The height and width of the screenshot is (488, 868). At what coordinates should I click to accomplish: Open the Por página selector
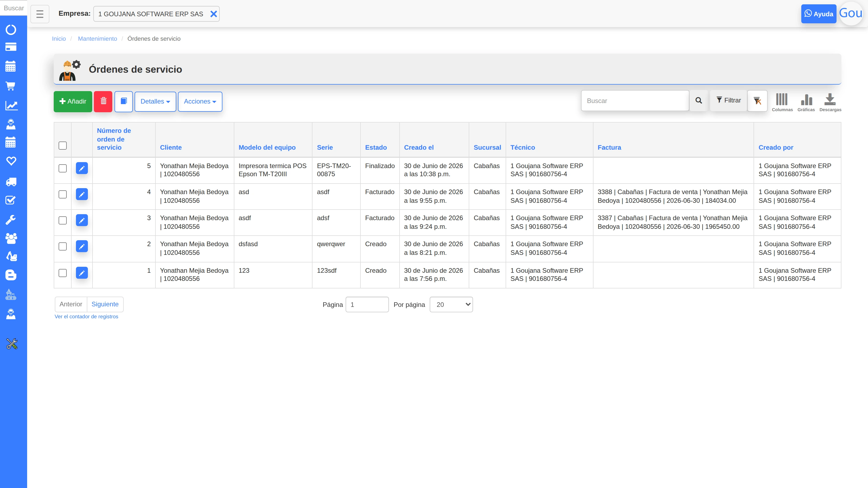tap(451, 304)
